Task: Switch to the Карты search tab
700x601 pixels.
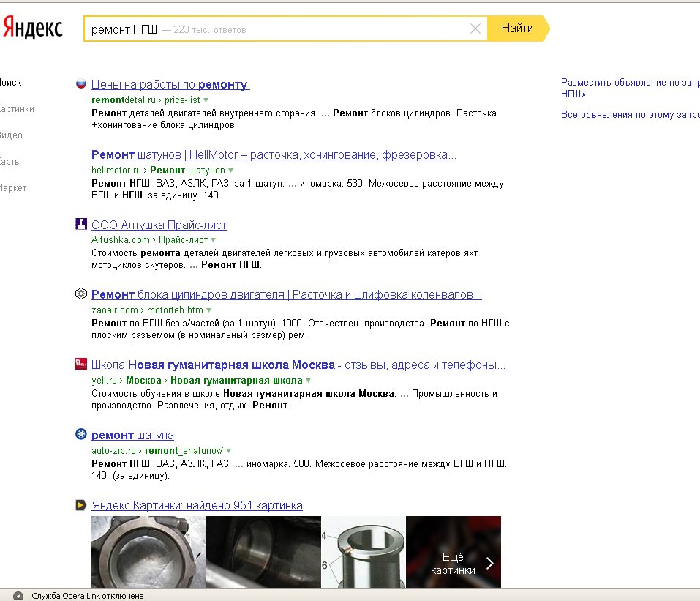Action: click(x=10, y=161)
